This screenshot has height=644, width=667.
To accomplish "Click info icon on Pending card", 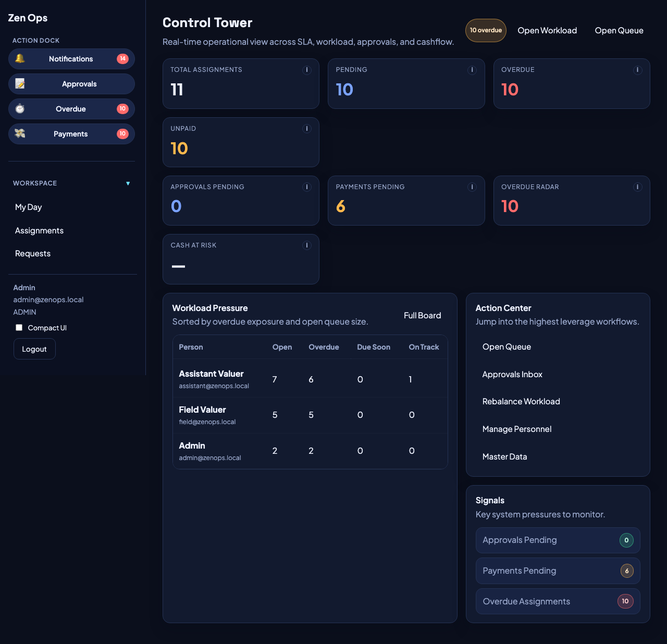I will click(472, 70).
